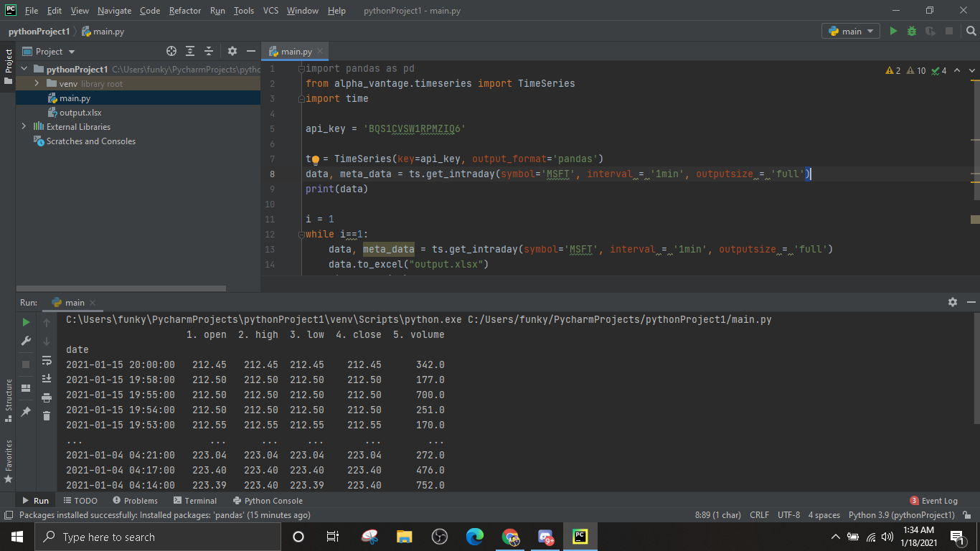
Task: Open Chrome from the Windows taskbar
Action: [x=510, y=537]
